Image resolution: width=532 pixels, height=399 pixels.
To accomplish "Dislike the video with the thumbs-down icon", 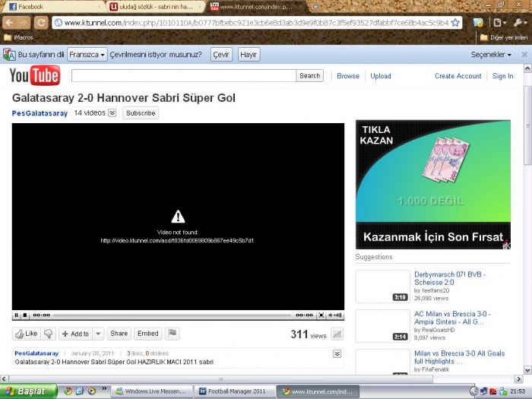I will click(x=48, y=334).
